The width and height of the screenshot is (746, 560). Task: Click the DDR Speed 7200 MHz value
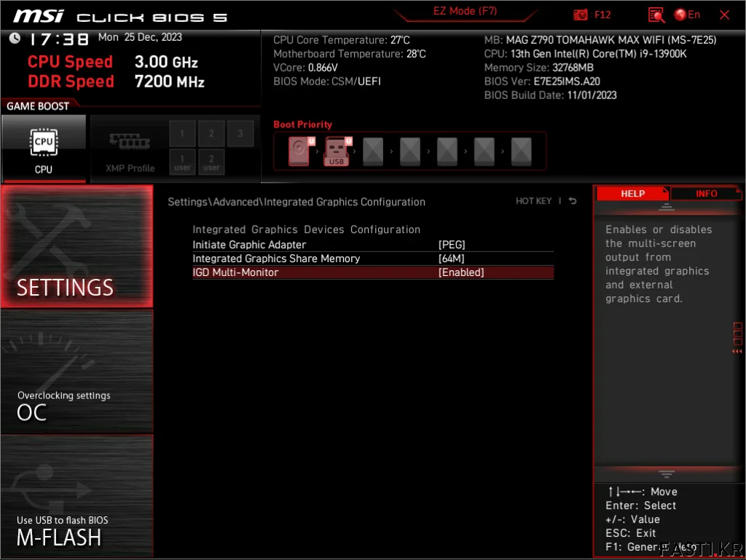click(169, 82)
